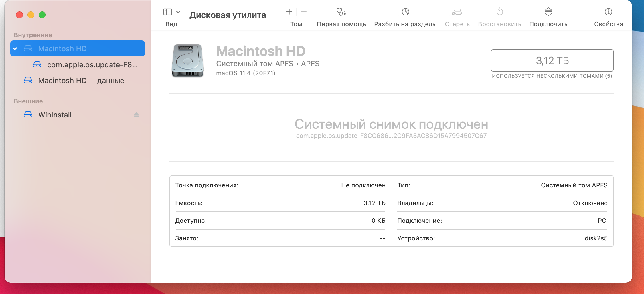
Task: Click the 'Доступно:' row label
Action: click(x=191, y=221)
